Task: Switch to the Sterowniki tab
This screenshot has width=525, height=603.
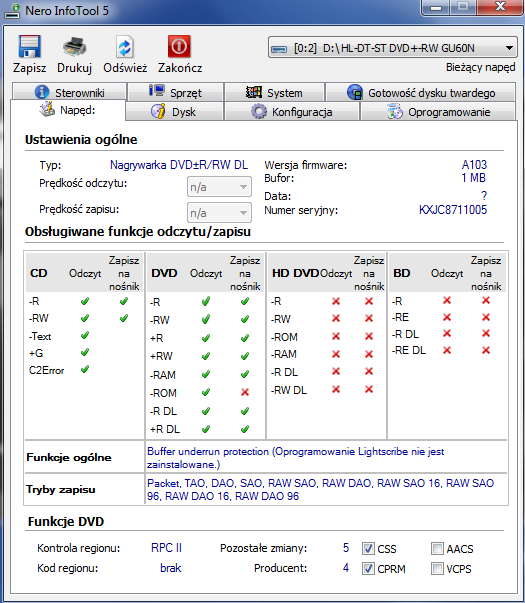Action: (x=70, y=92)
